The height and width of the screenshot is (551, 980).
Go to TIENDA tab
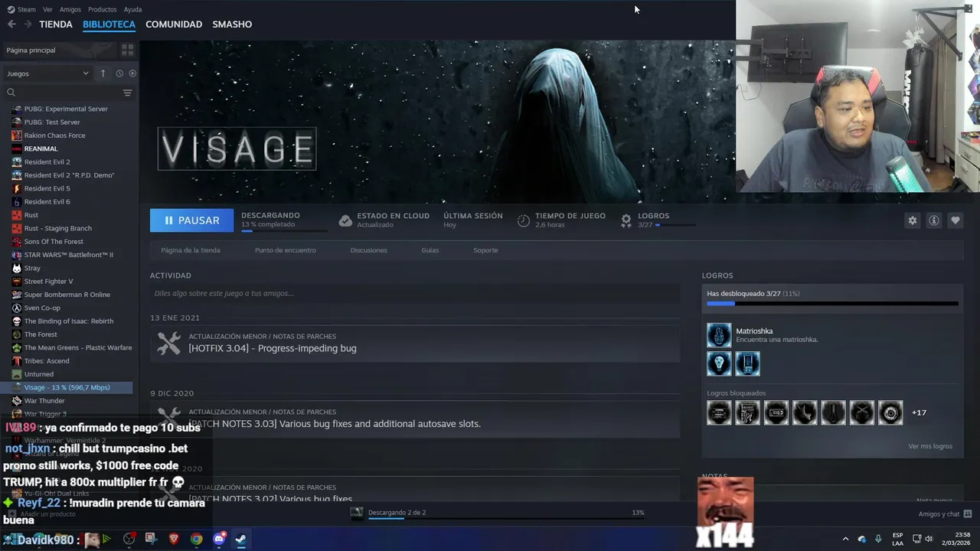pyautogui.click(x=56, y=24)
